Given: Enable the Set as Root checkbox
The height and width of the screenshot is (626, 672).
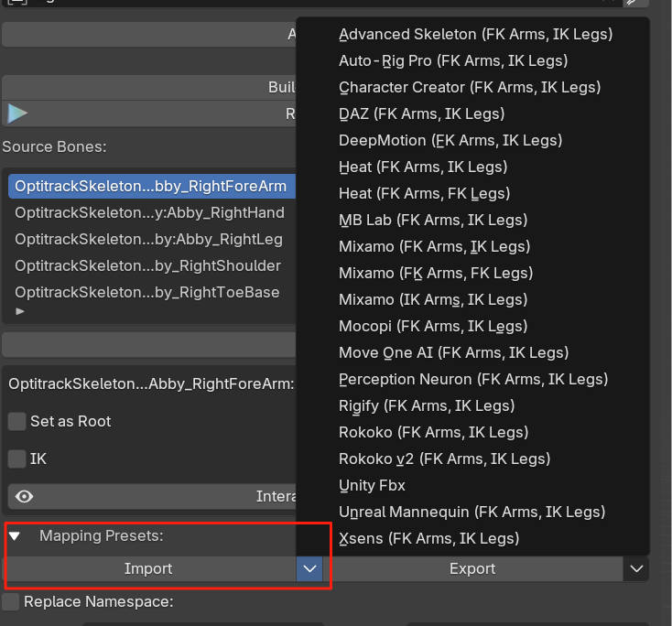Looking at the screenshot, I should [17, 422].
